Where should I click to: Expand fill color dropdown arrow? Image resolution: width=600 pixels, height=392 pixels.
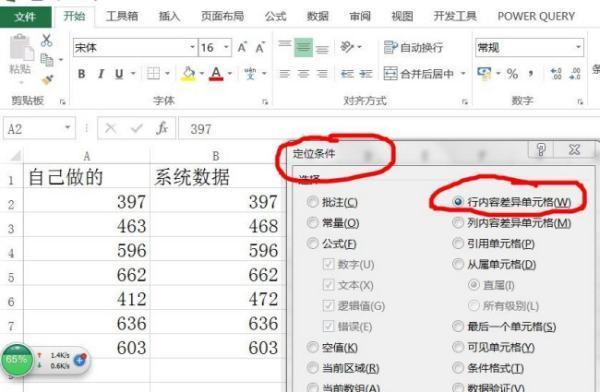coord(202,74)
